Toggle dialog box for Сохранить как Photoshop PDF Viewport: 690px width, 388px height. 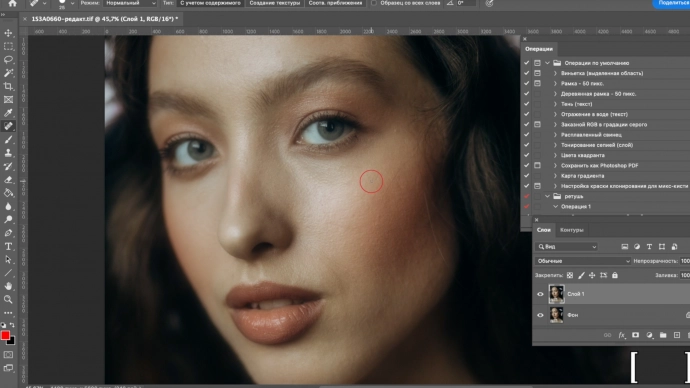coord(537,165)
